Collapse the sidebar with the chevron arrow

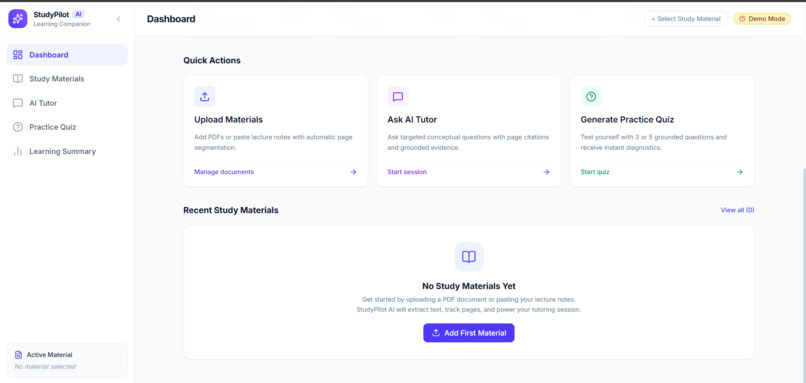(118, 19)
